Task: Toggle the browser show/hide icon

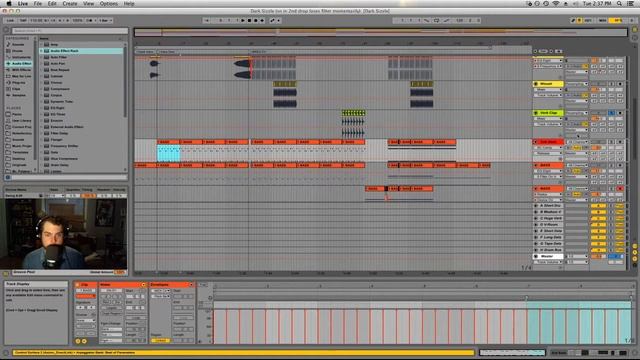Action: coord(6,30)
